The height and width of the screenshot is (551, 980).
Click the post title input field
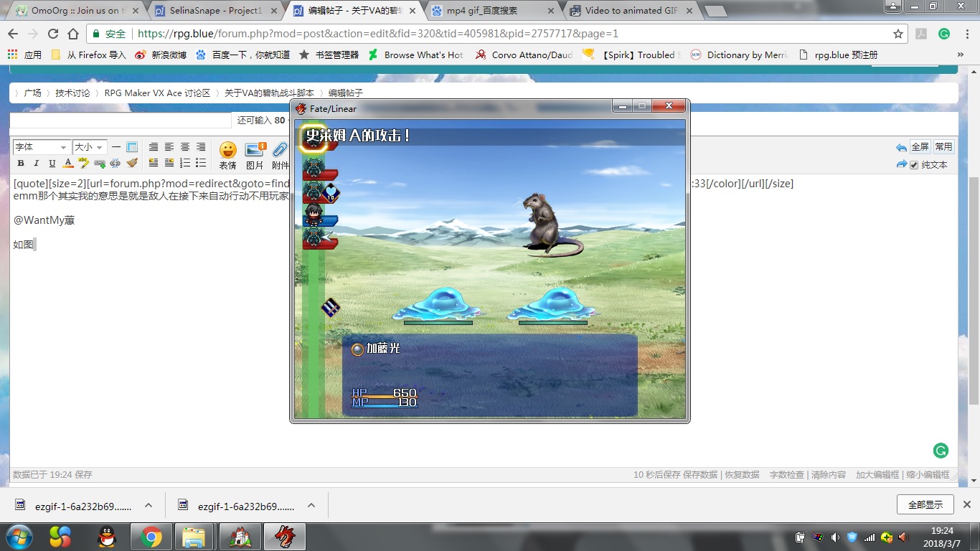[121, 120]
